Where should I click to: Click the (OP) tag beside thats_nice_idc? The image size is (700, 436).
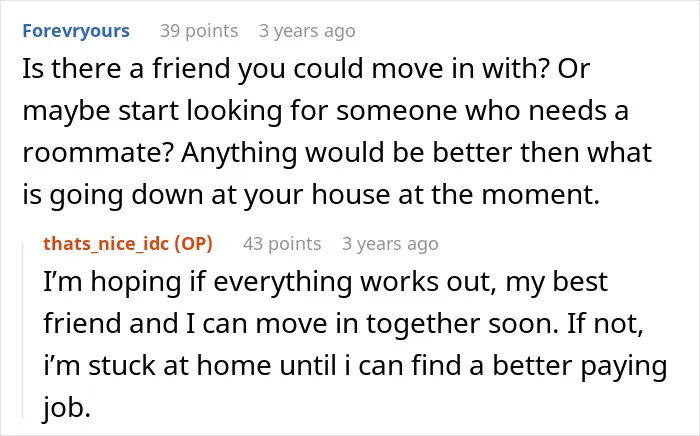193,244
